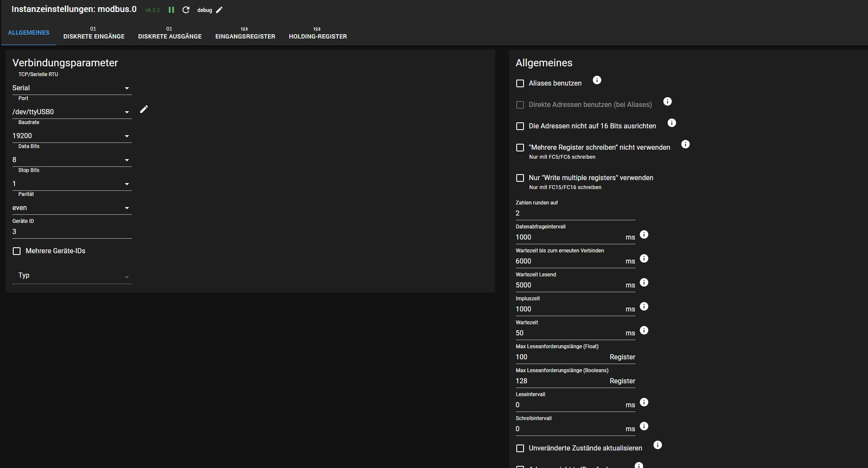Check Mehrere Geräte-IDs option
Image resolution: width=868 pixels, height=468 pixels.
pos(17,251)
